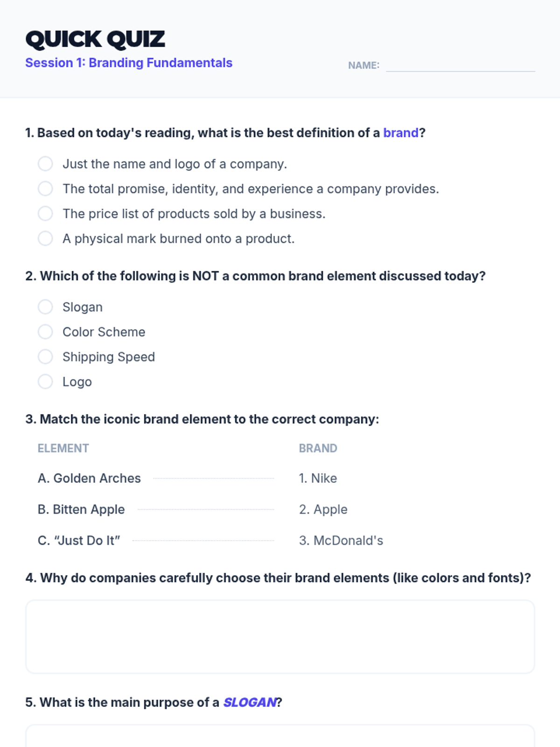Click the highlighted 'SLOGAN' term in question 5
Viewport: 560px width, 747px height.
click(250, 703)
